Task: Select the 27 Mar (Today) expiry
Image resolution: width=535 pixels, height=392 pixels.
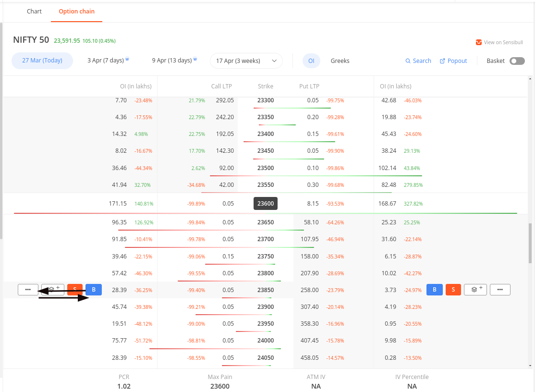Action: pyautogui.click(x=42, y=61)
